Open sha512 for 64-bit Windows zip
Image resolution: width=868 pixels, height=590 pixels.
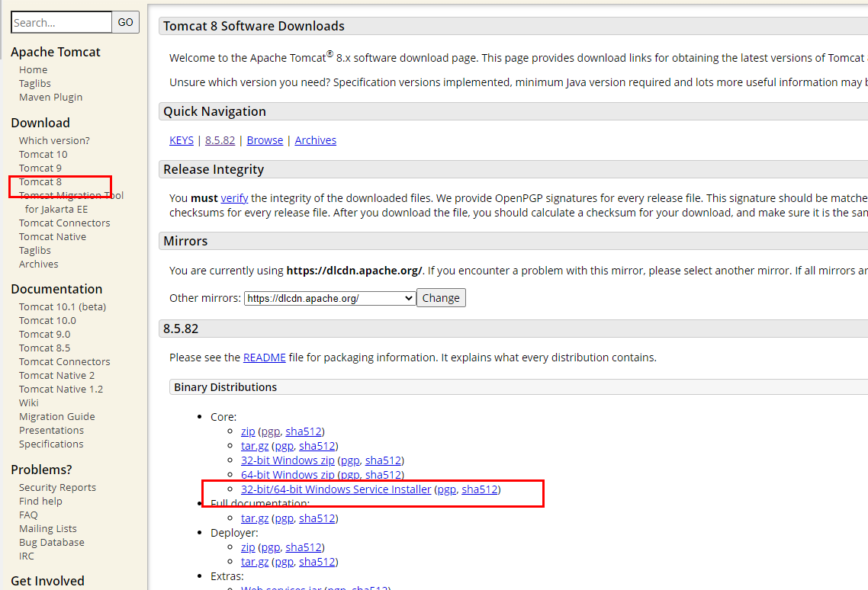click(x=383, y=475)
